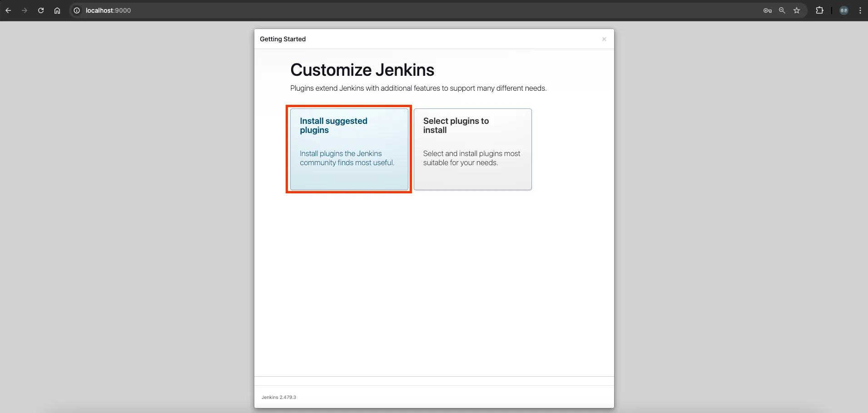868x413 pixels.
Task: Click the Getting Started dialog title
Action: point(283,39)
